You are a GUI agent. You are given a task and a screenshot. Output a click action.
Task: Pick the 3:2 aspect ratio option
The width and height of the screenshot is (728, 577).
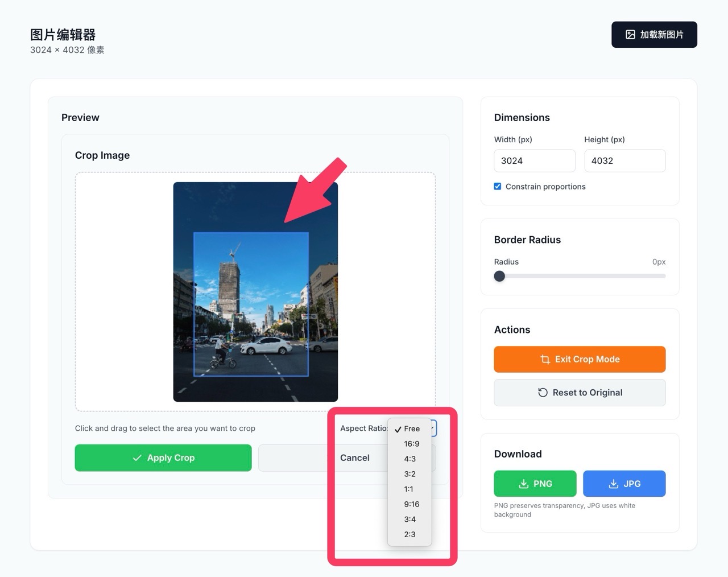tap(409, 474)
